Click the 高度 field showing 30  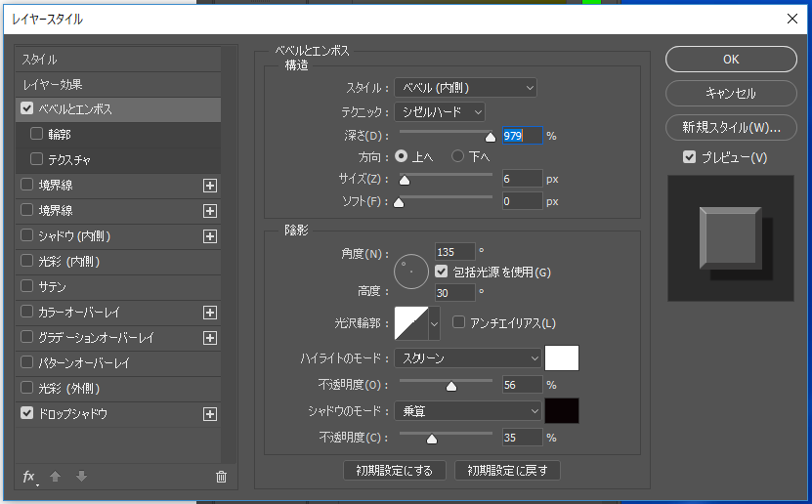pyautogui.click(x=454, y=293)
